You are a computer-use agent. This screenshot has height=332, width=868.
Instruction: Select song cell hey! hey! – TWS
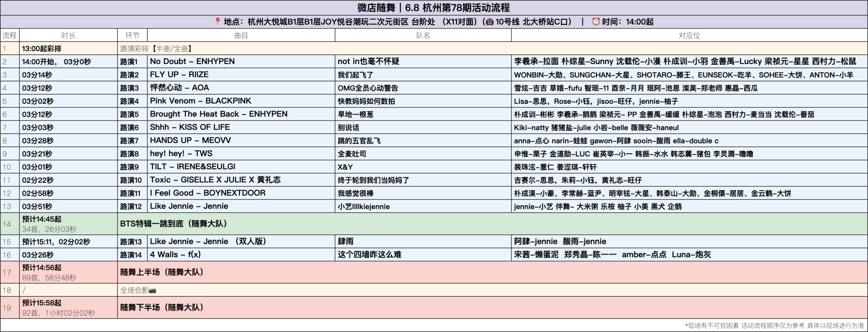click(241, 154)
